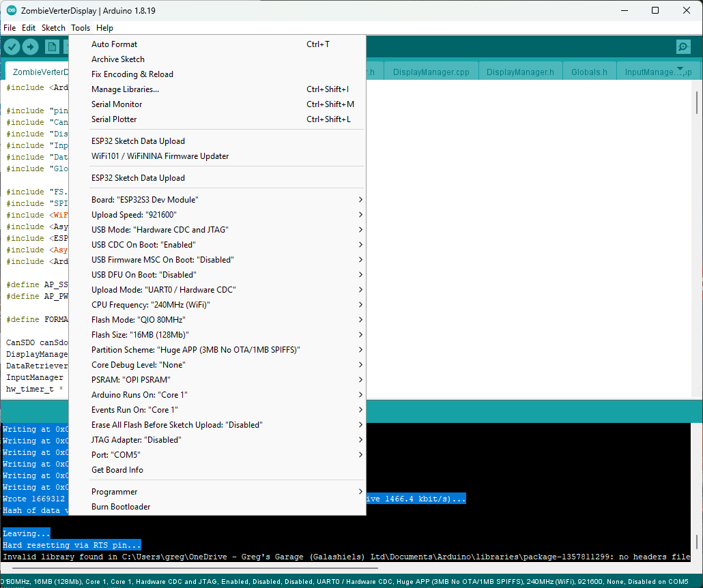
Task: Click Burn Bootloader menu item
Action: click(121, 507)
